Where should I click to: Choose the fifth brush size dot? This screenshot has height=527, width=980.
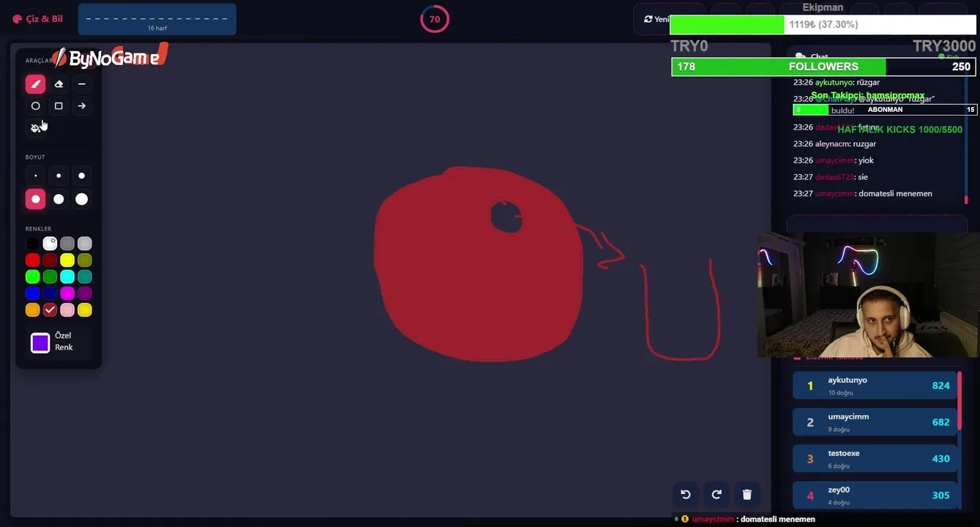(x=59, y=199)
